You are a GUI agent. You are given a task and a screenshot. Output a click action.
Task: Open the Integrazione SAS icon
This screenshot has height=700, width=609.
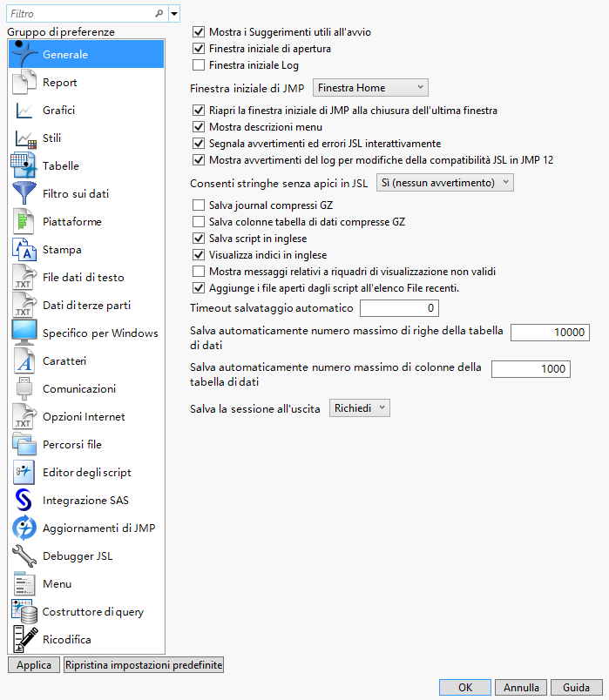[24, 500]
